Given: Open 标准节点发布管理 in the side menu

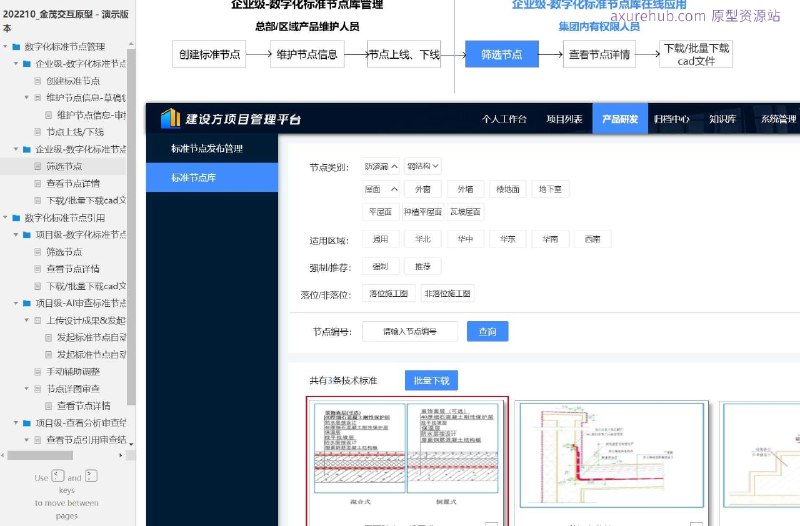Looking at the screenshot, I should [x=212, y=148].
